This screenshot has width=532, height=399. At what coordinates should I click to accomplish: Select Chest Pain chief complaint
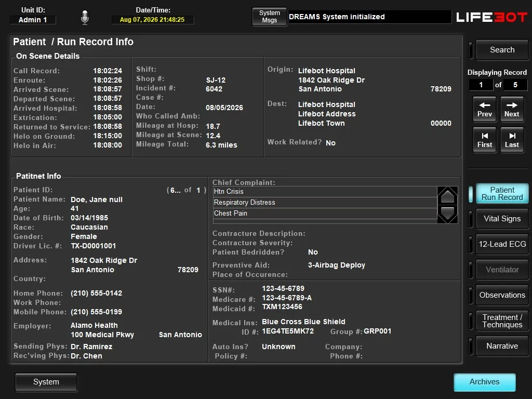click(325, 214)
